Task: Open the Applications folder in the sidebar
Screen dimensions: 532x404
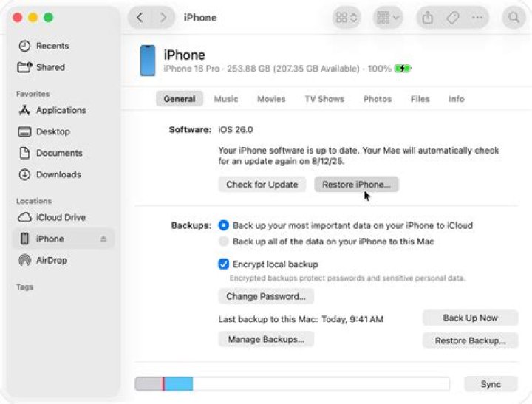Action: 63,110
